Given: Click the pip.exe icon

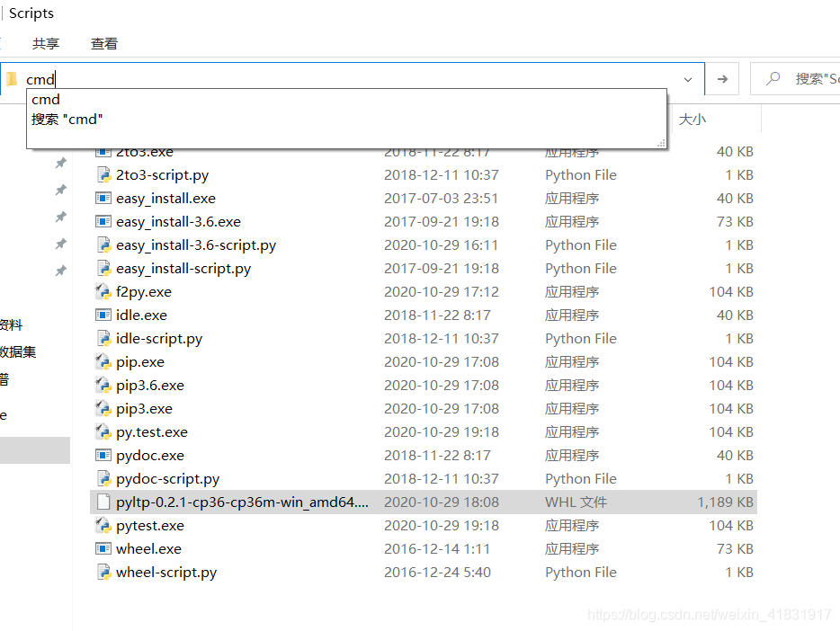Looking at the screenshot, I should 103,362.
